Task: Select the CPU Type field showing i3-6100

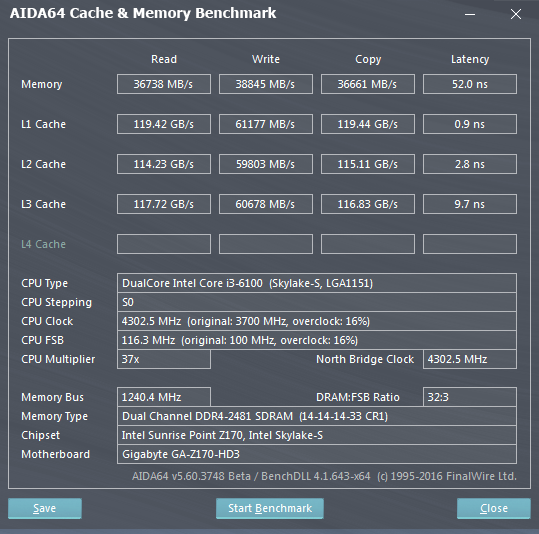Action: pyautogui.click(x=317, y=283)
